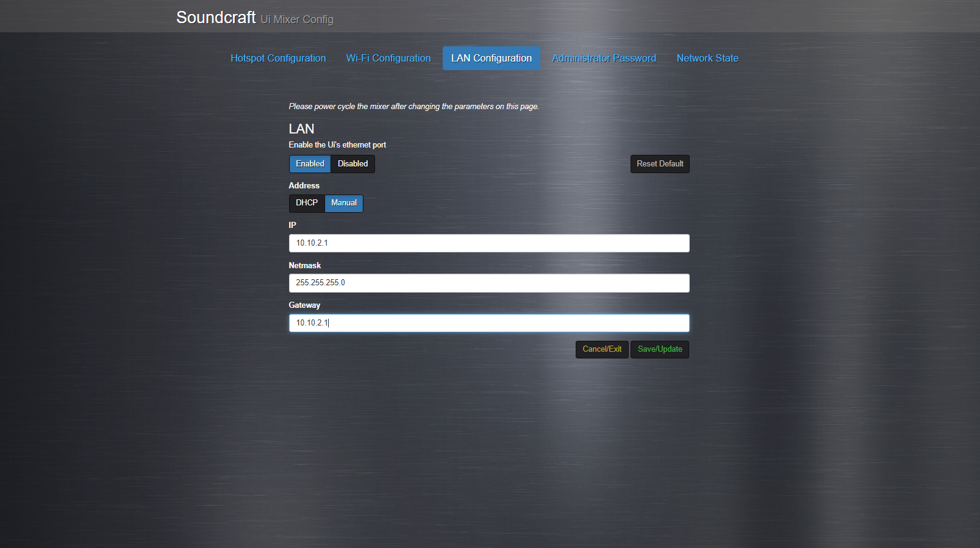This screenshot has height=548, width=980.
Task: Select the LAN Configuration tab
Action: point(491,59)
